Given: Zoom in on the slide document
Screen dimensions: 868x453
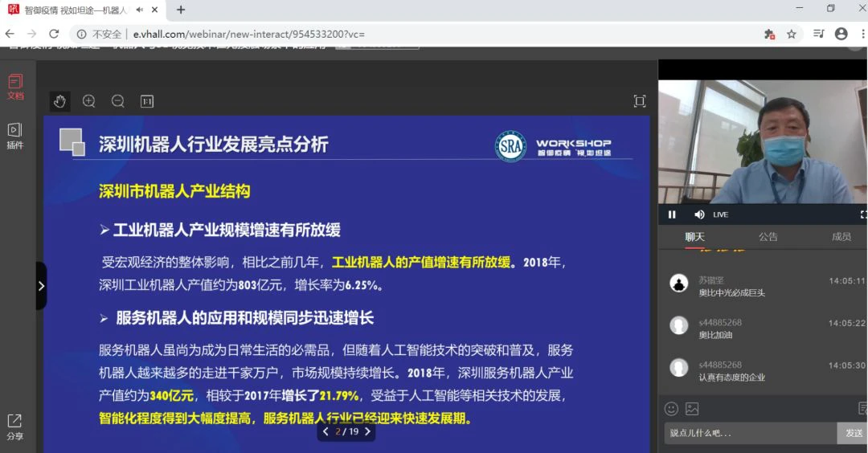Looking at the screenshot, I should [x=89, y=101].
